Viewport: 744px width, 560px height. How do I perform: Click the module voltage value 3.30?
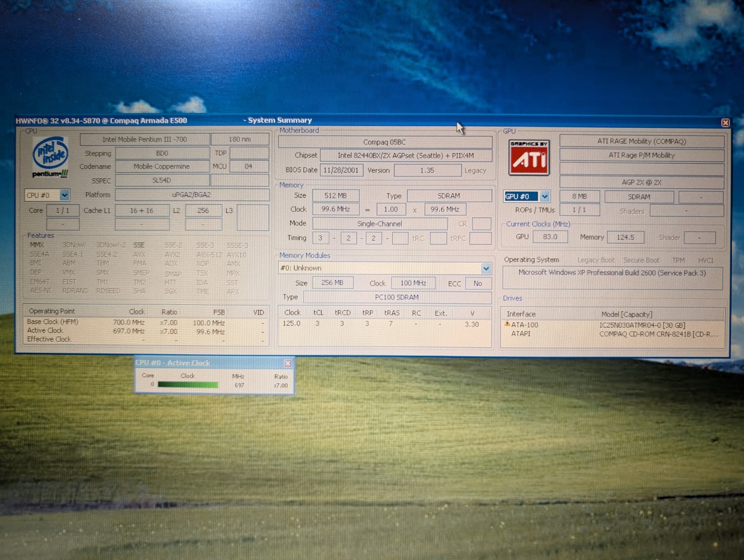(x=472, y=325)
